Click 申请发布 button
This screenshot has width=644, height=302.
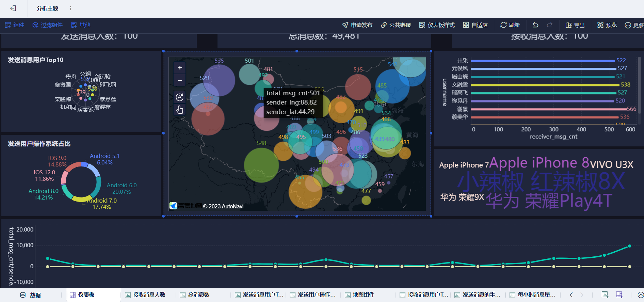357,25
